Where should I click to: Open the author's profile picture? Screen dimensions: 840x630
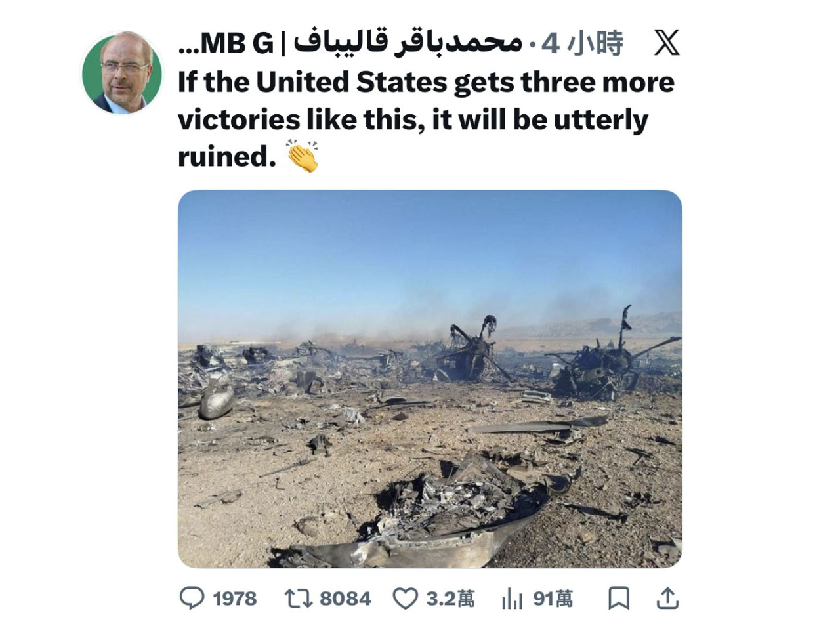[x=122, y=72]
